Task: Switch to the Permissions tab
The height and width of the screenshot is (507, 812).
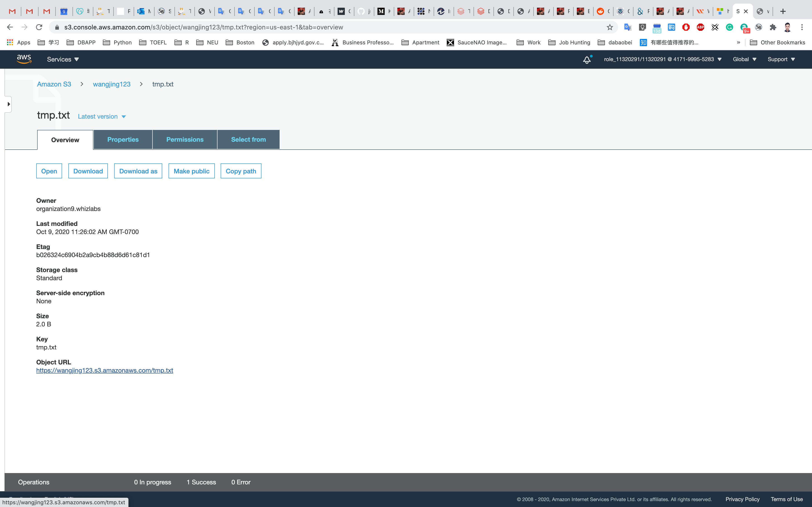Action: pos(185,139)
